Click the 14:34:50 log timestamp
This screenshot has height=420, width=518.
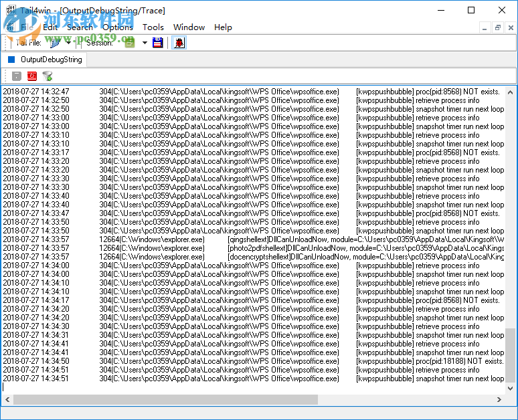(x=36, y=361)
